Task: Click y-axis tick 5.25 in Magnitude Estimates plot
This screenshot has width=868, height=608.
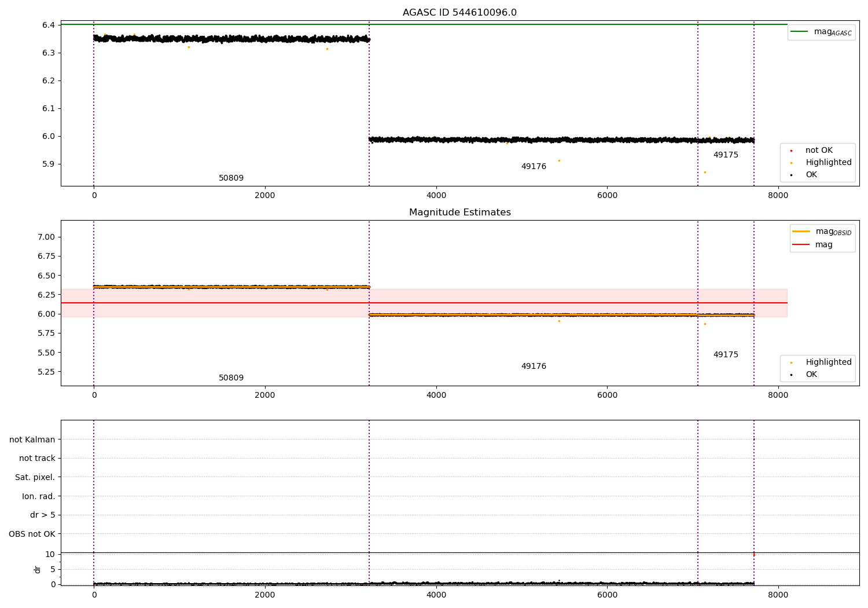Action: [46, 372]
